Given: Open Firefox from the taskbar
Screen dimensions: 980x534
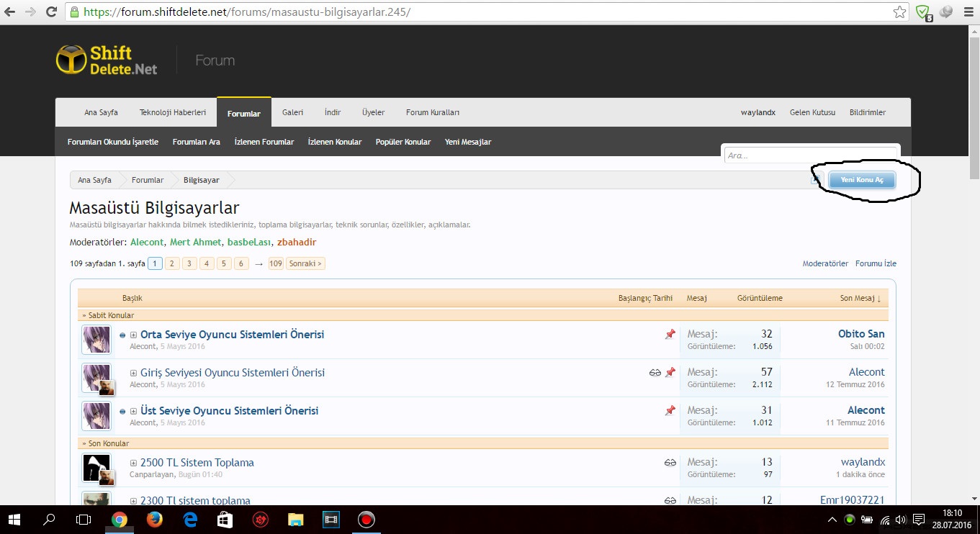Looking at the screenshot, I should pyautogui.click(x=154, y=519).
